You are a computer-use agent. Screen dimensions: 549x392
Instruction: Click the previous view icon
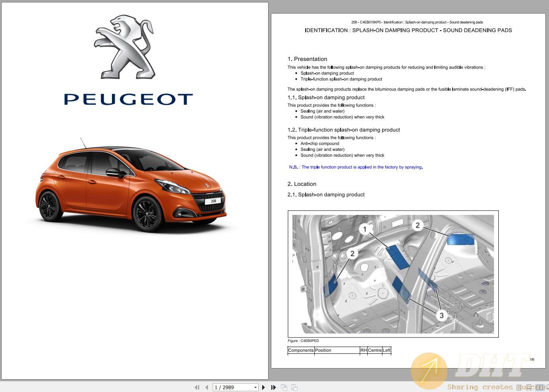pyautogui.click(x=284, y=387)
